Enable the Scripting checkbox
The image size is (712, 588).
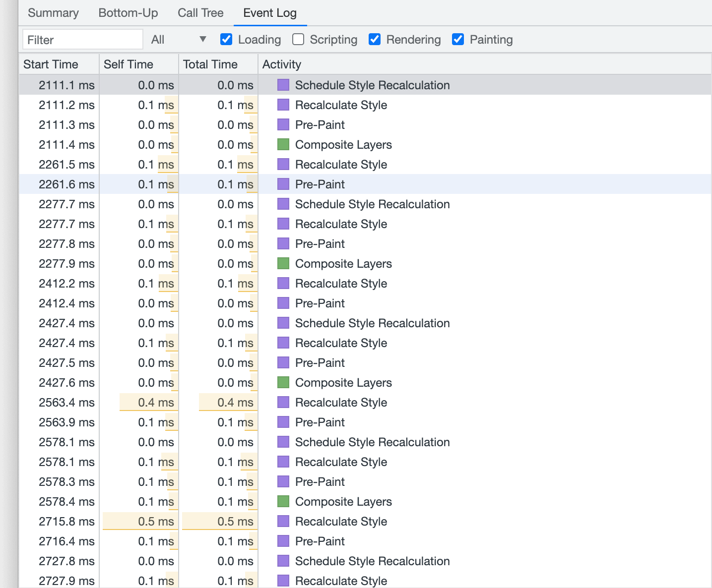coord(298,39)
